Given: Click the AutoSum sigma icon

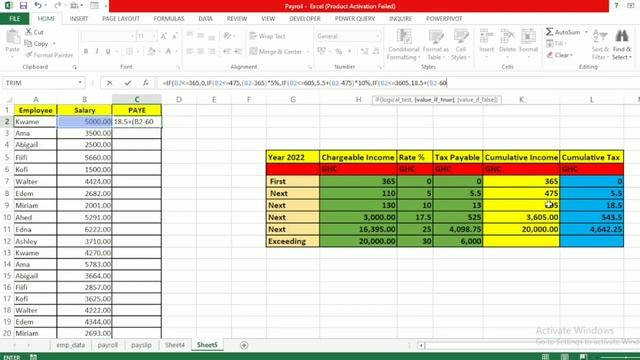Looking at the screenshot, I should [550, 32].
